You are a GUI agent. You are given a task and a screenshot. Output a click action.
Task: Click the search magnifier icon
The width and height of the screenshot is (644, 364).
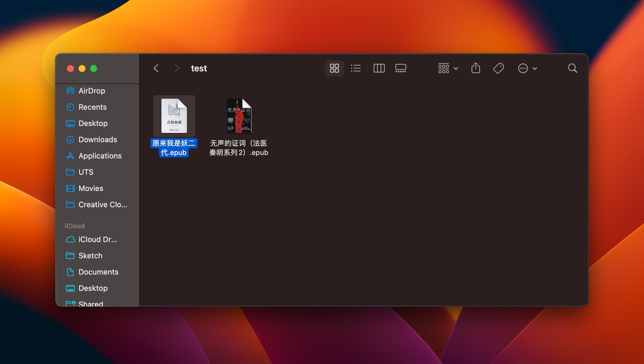tap(573, 69)
